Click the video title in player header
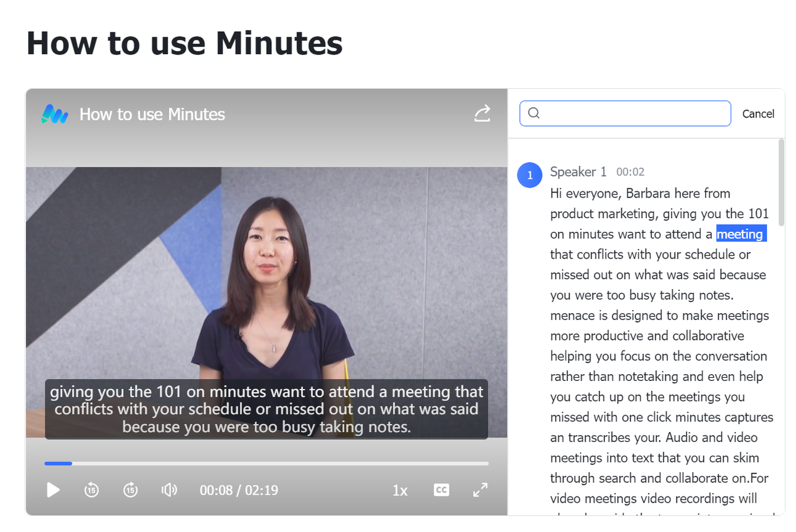 click(152, 114)
